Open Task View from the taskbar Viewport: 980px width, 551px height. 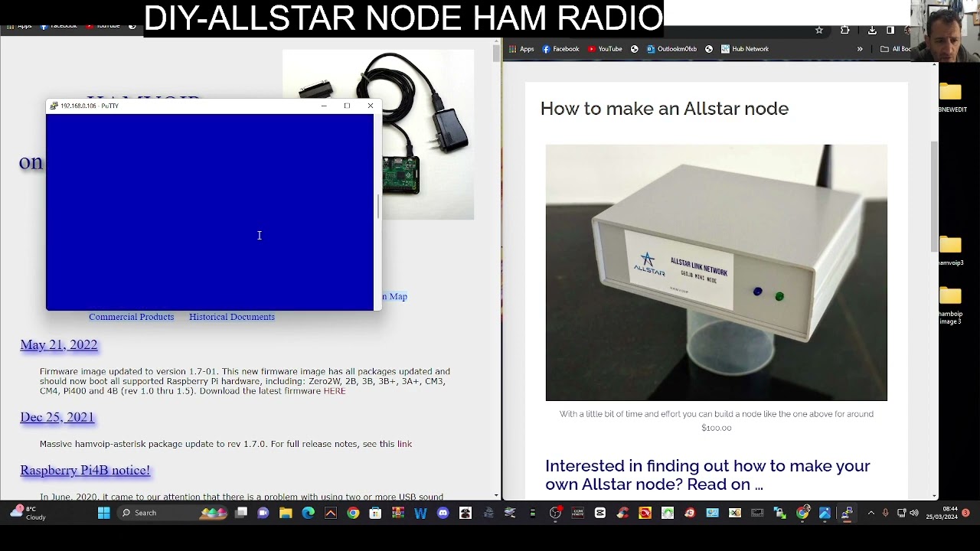[x=240, y=513]
